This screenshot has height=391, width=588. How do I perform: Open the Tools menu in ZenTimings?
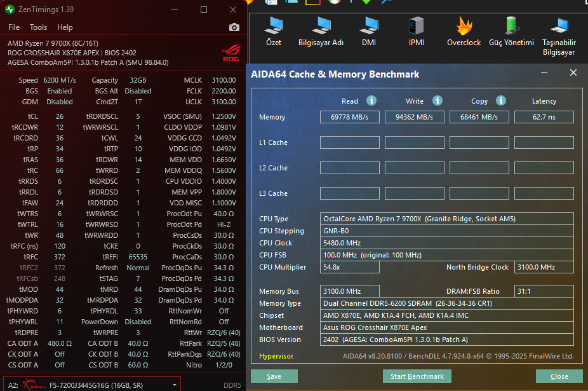coord(38,27)
